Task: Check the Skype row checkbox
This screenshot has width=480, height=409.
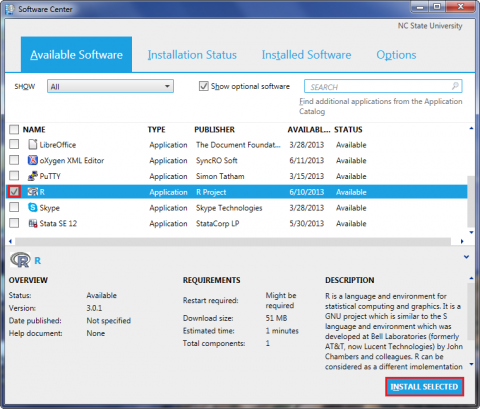Action: (x=14, y=207)
